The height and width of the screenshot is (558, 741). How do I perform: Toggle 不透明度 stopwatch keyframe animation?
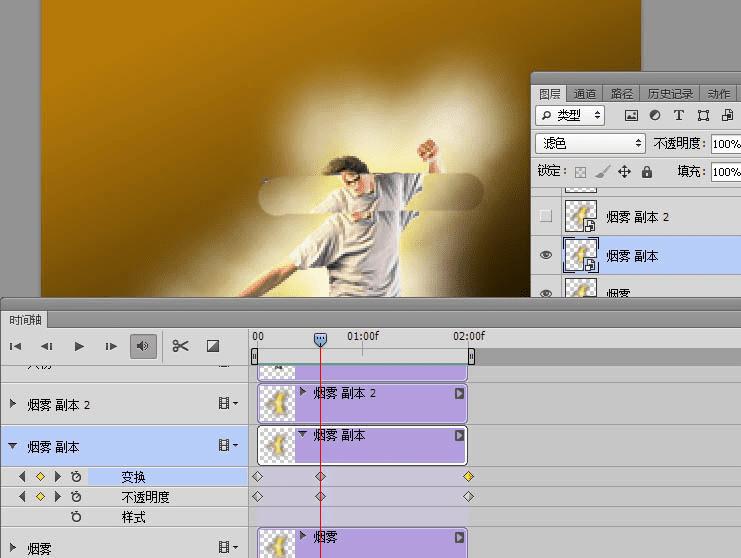click(x=76, y=497)
